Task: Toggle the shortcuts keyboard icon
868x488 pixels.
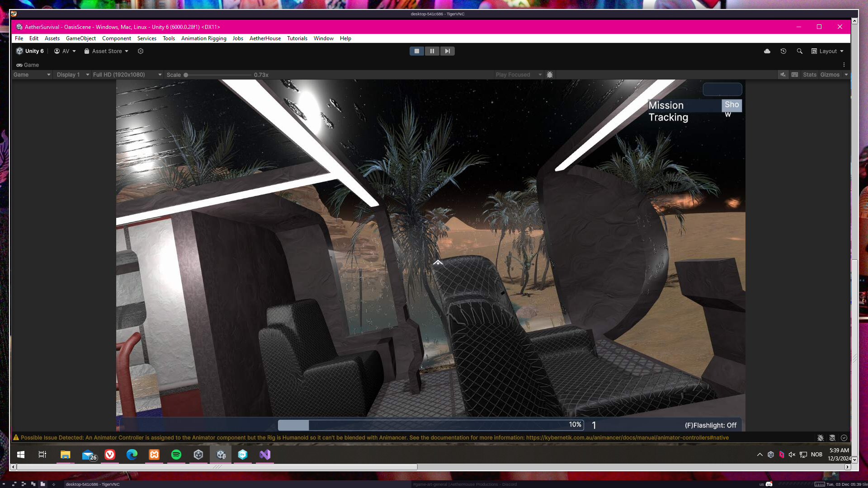Action: click(x=795, y=75)
